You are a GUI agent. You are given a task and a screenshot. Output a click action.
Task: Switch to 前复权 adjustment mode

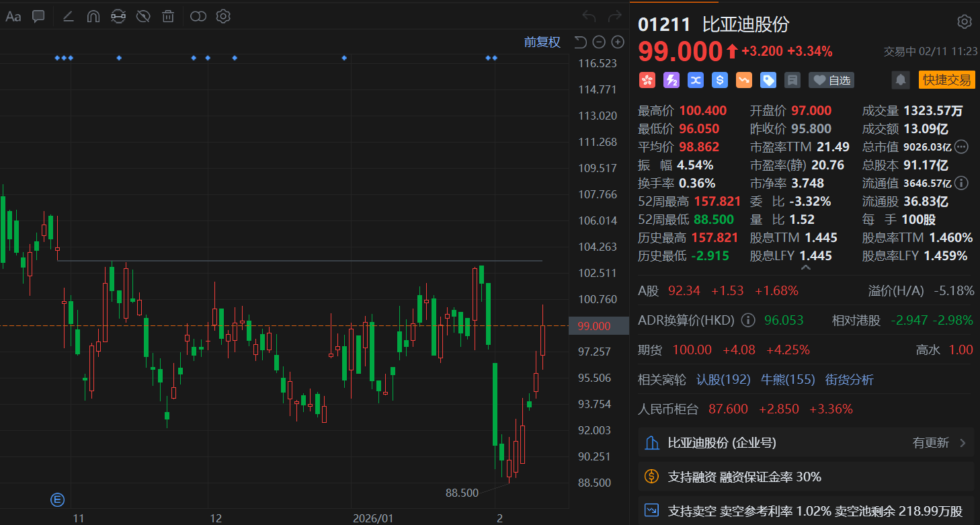(x=542, y=42)
